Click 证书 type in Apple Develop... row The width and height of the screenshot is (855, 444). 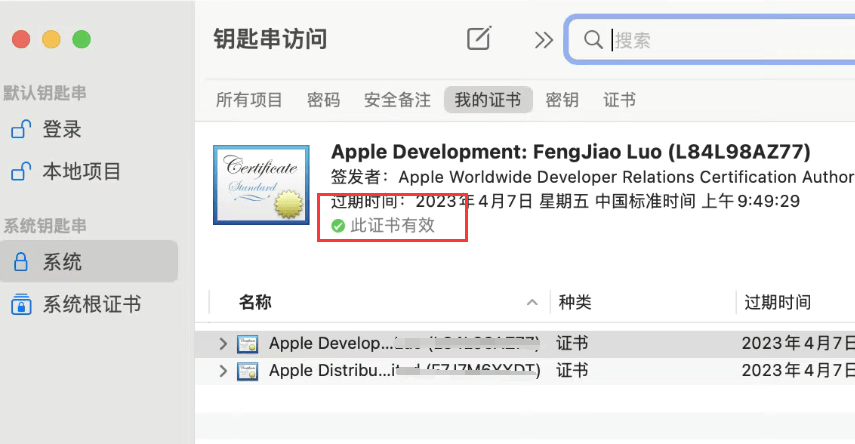tap(571, 343)
